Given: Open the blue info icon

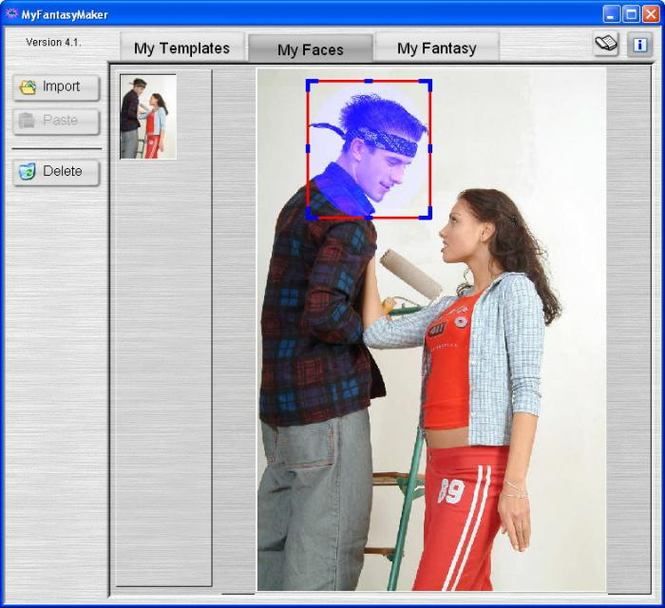Looking at the screenshot, I should point(640,45).
